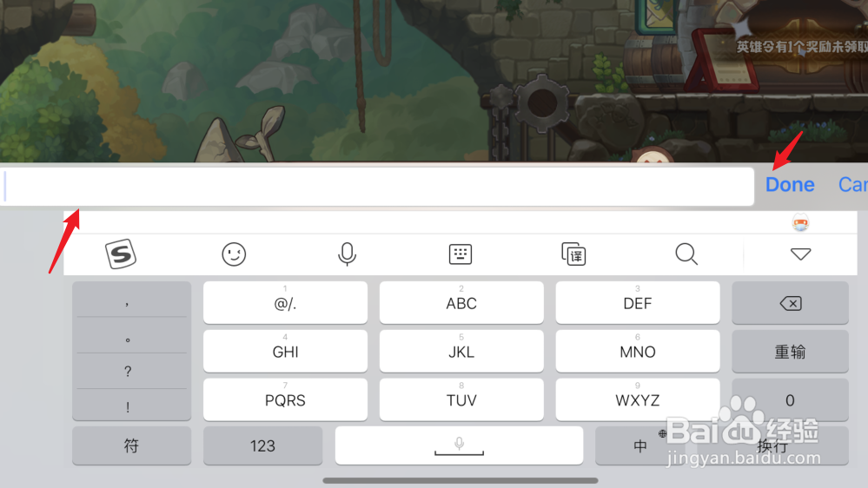This screenshot has height=488, width=868.
Task: Tap the space bar with microphone
Action: pyautogui.click(x=459, y=445)
